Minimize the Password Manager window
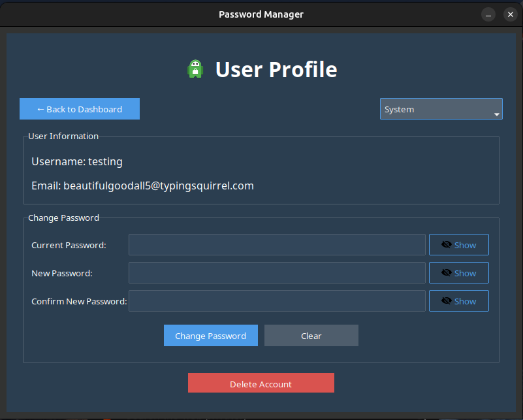523x420 pixels. point(488,14)
